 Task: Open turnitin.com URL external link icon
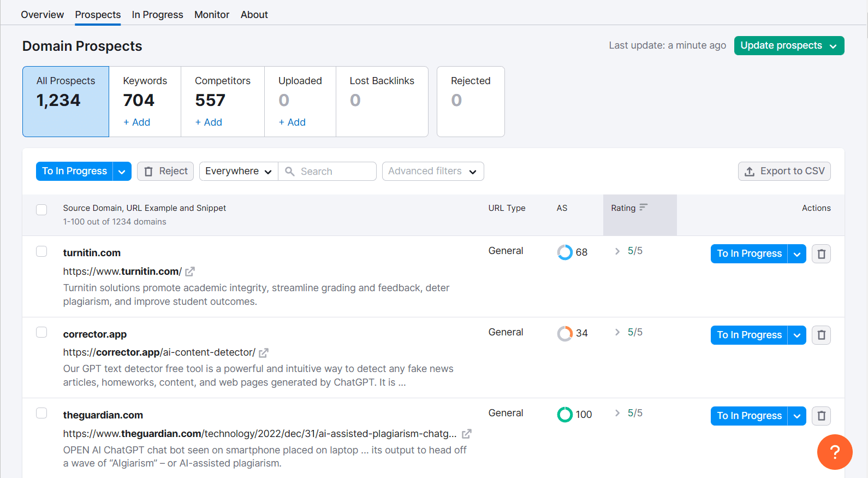[190, 272]
